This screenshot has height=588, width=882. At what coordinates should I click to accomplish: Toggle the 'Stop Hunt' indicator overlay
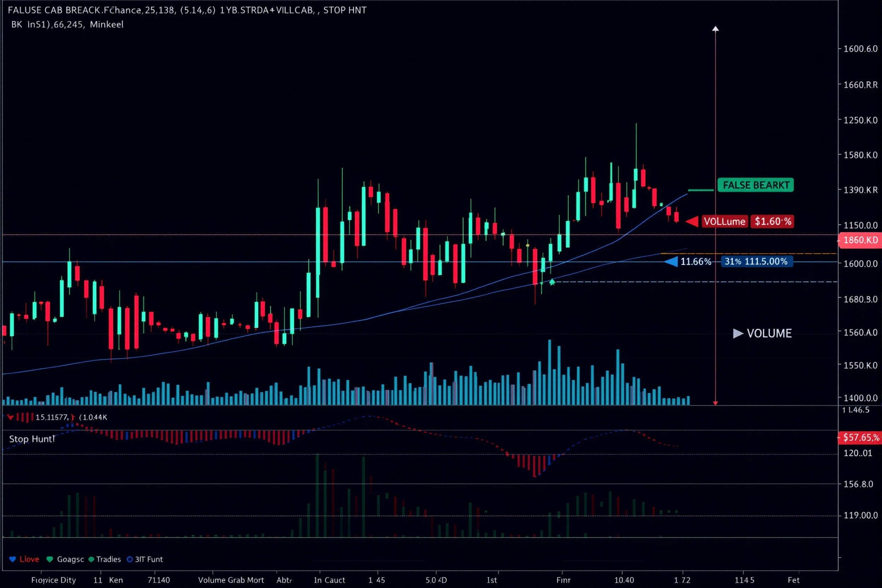31,439
